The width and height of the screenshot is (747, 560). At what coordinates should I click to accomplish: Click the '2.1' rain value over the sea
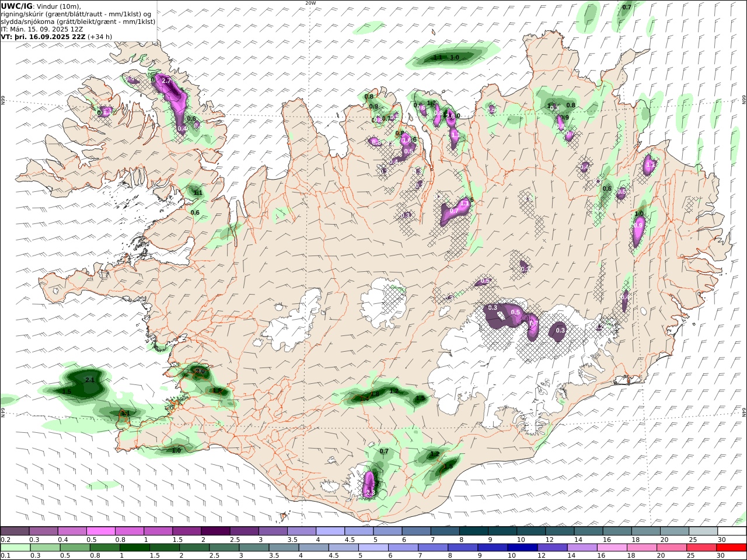tap(90, 380)
